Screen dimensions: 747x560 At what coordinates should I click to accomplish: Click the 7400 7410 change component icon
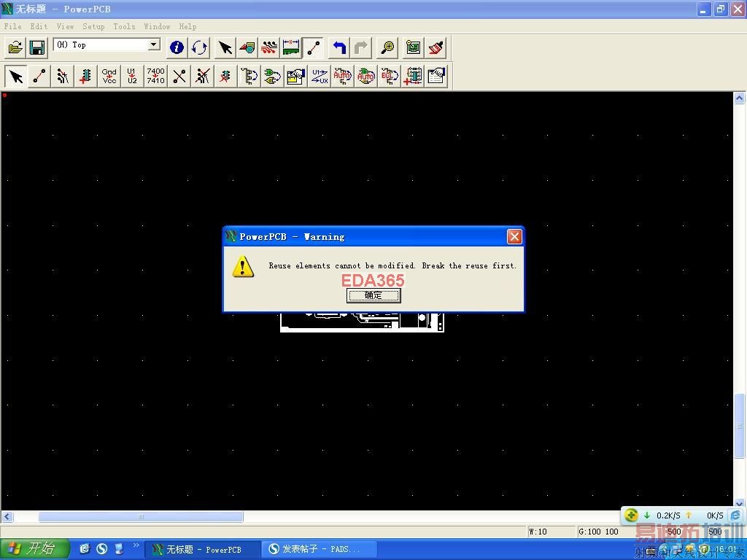pos(156,76)
